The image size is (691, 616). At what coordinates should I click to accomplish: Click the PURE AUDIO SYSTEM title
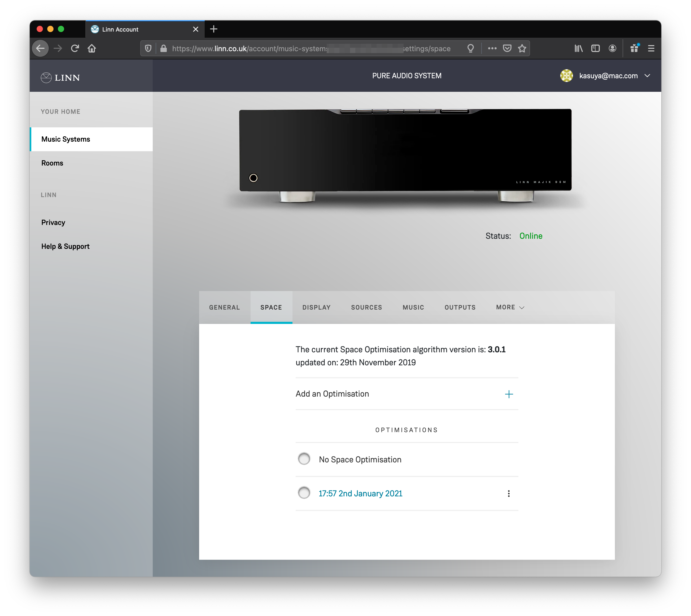coord(406,76)
